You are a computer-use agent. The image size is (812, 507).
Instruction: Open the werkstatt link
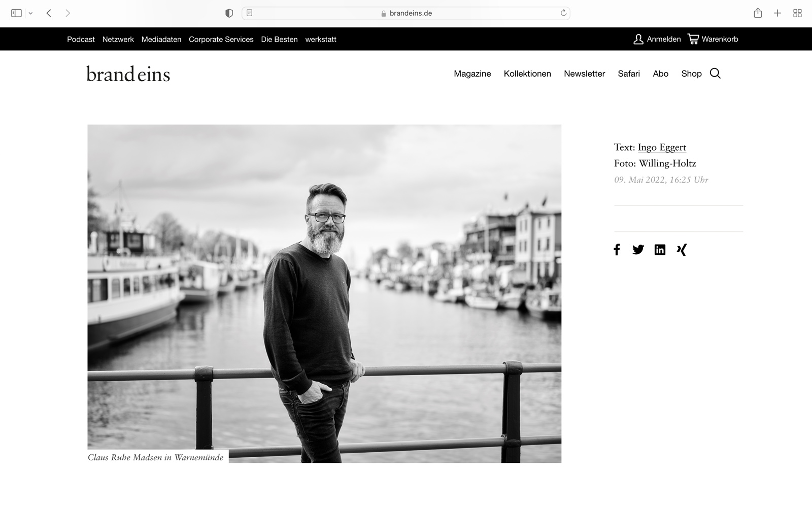pos(321,39)
